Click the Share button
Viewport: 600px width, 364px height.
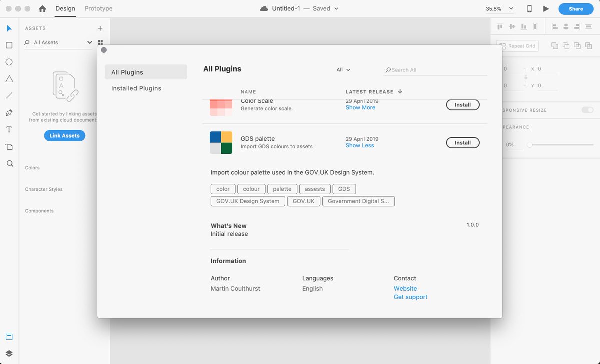point(576,9)
